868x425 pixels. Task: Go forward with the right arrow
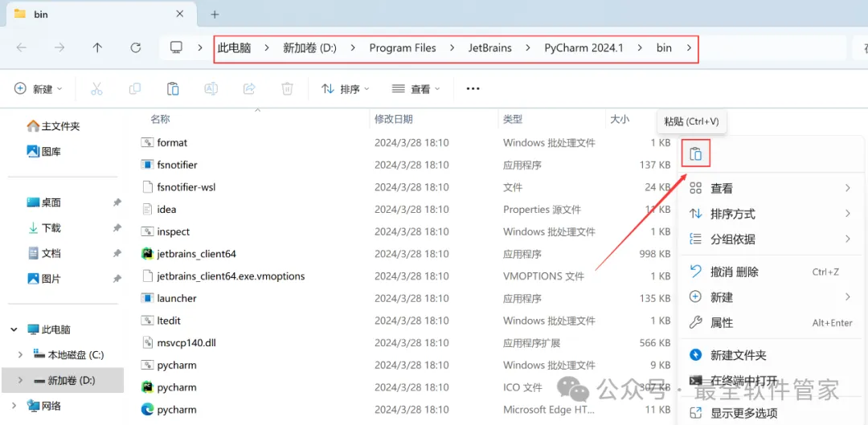click(x=59, y=47)
